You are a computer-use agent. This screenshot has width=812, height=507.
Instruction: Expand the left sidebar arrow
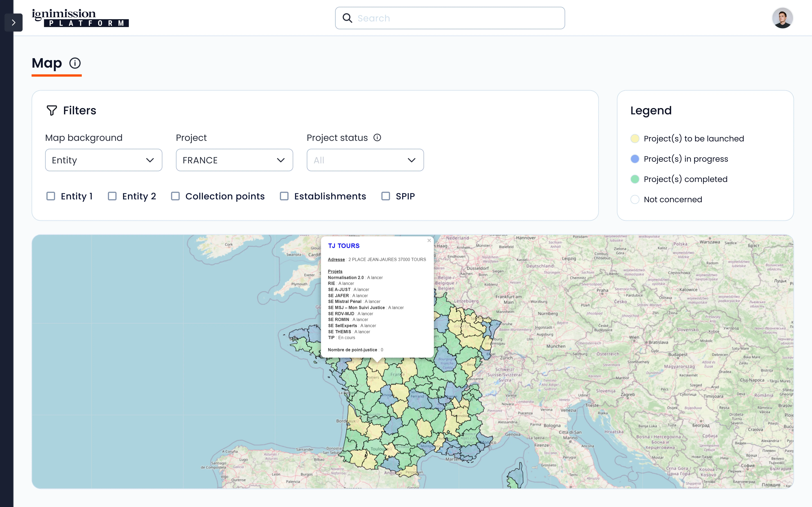pos(13,23)
